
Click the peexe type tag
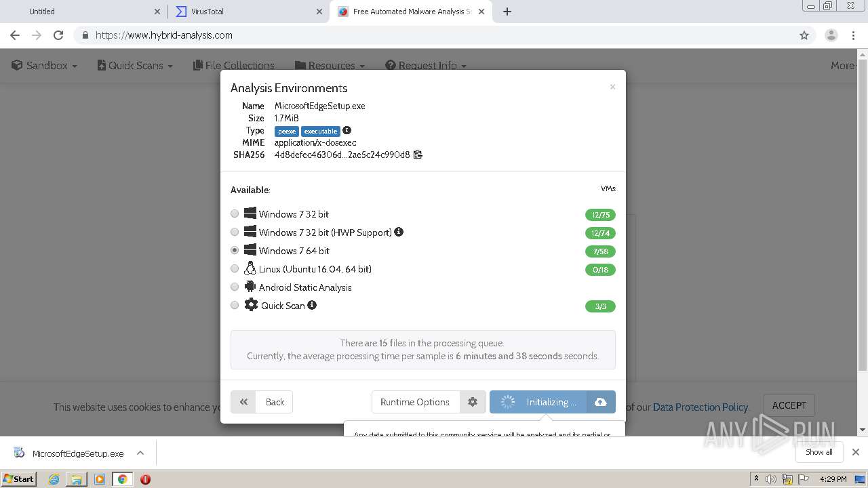tap(287, 131)
